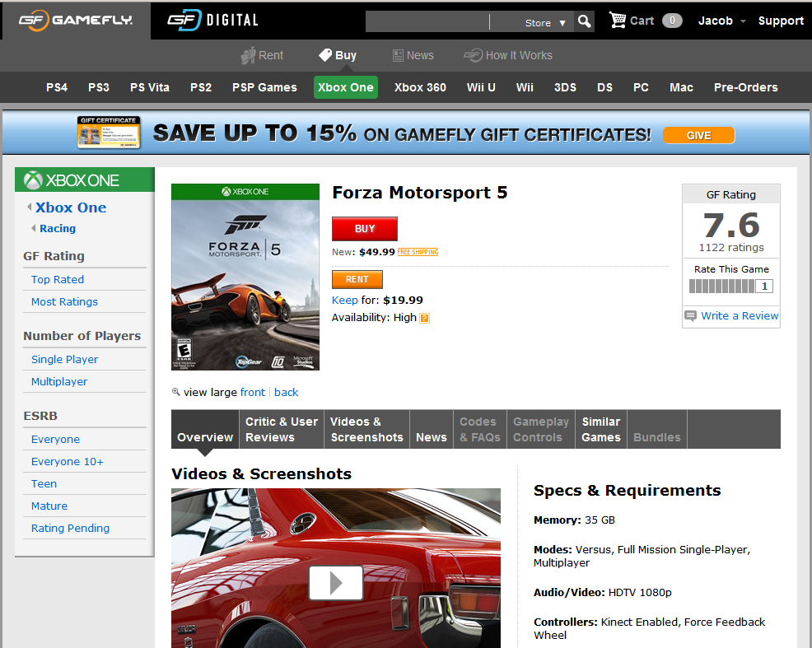Click the back arrow beside Xbox One
This screenshot has width=812, height=648.
tap(30, 207)
